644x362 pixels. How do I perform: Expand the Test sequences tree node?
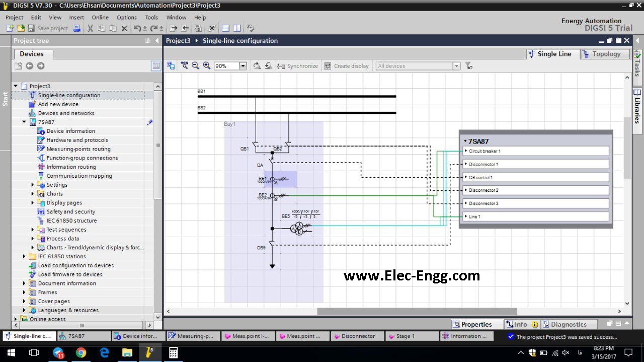click(33, 230)
